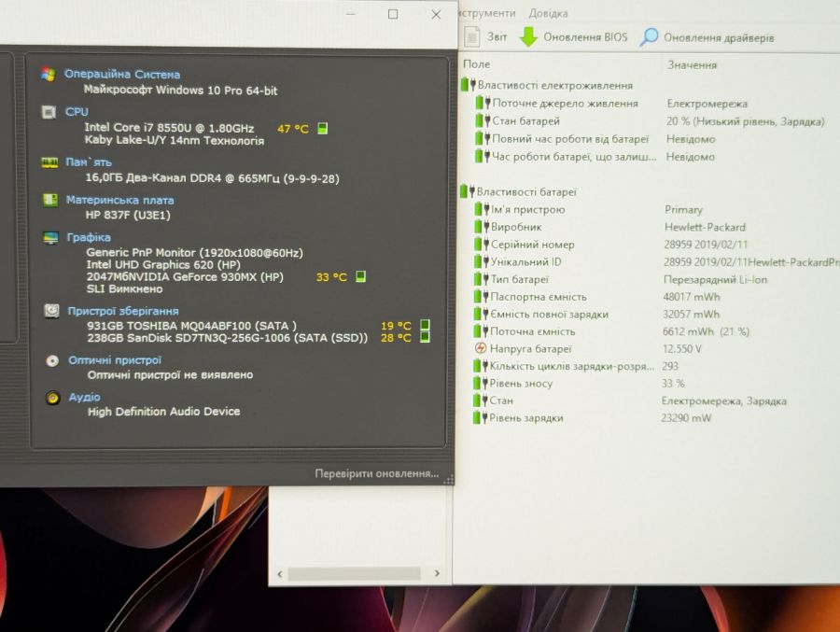Click the GPU temperature indicator next to 33 °C

(x=360, y=276)
